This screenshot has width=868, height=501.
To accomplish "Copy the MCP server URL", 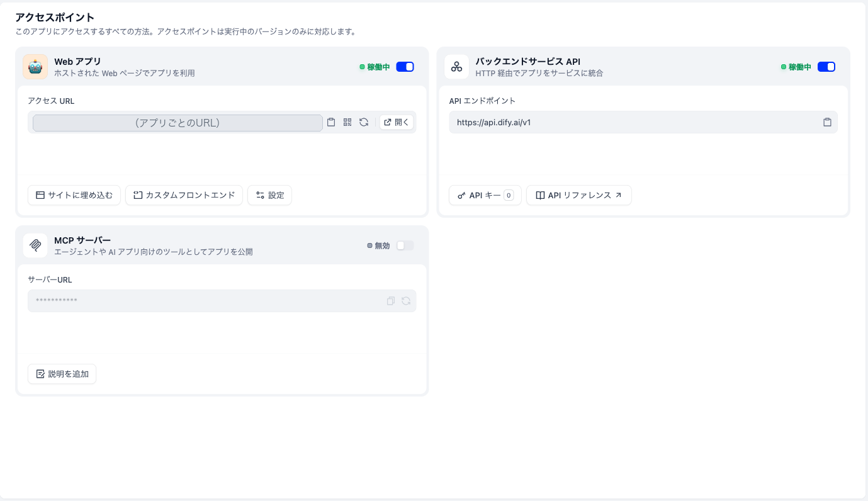I will (x=391, y=301).
